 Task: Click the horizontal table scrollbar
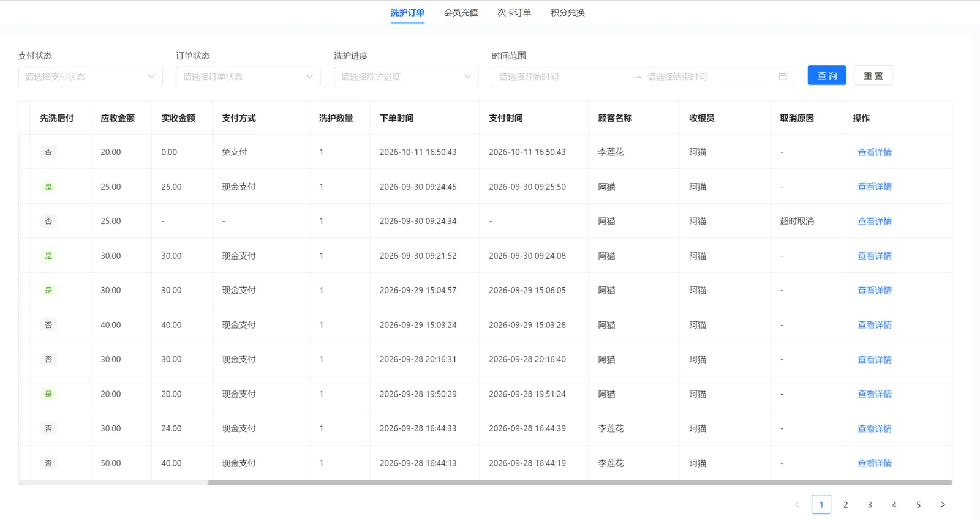point(579,482)
